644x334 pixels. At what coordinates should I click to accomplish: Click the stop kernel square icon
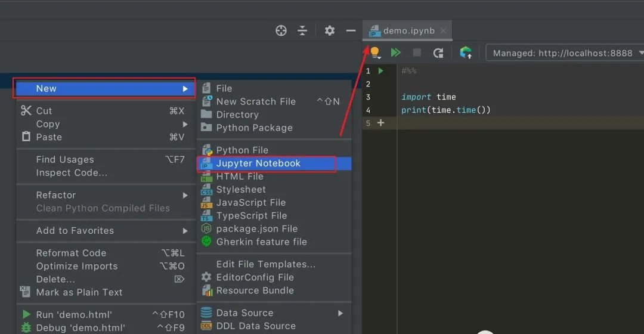pyautogui.click(x=417, y=52)
